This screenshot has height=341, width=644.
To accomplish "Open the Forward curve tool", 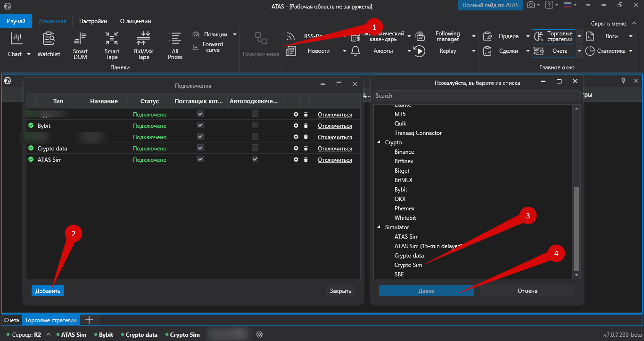I will (x=208, y=47).
